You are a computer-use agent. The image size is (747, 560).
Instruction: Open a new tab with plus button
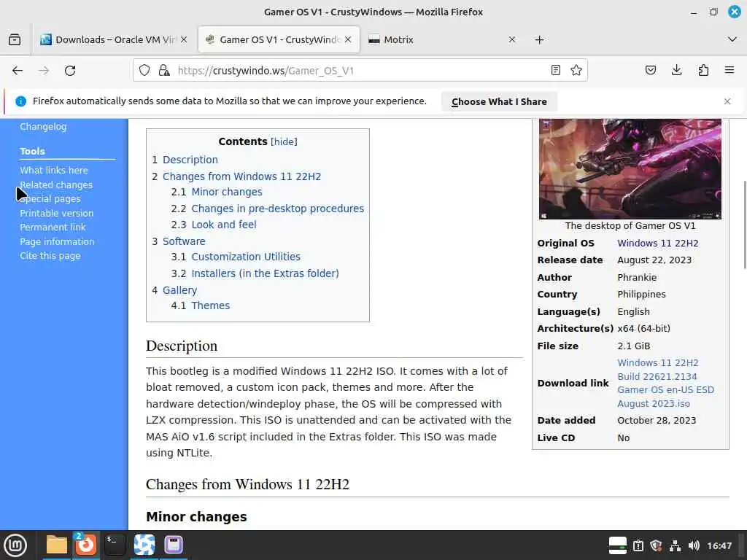pos(539,39)
